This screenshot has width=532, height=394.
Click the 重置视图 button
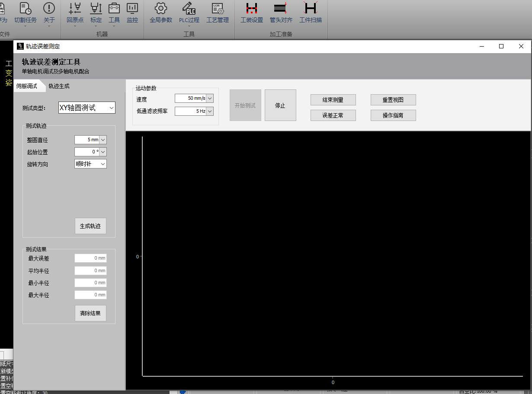click(x=393, y=100)
